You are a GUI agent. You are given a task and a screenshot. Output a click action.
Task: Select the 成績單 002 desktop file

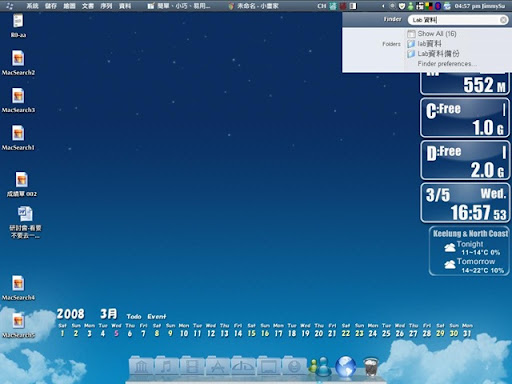22,184
